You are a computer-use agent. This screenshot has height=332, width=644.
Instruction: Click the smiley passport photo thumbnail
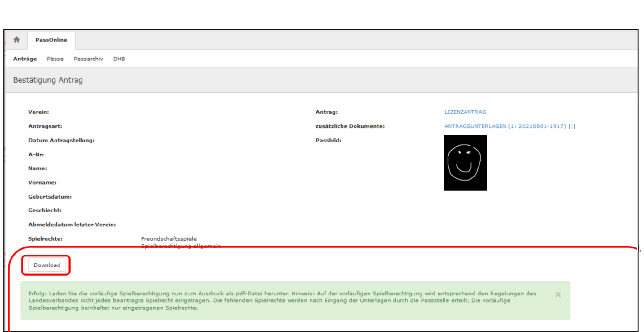point(465,163)
